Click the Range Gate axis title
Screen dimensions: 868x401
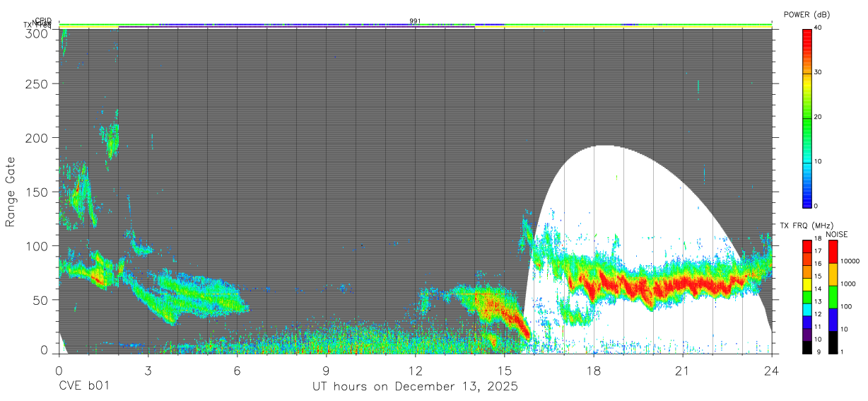coord(11,193)
